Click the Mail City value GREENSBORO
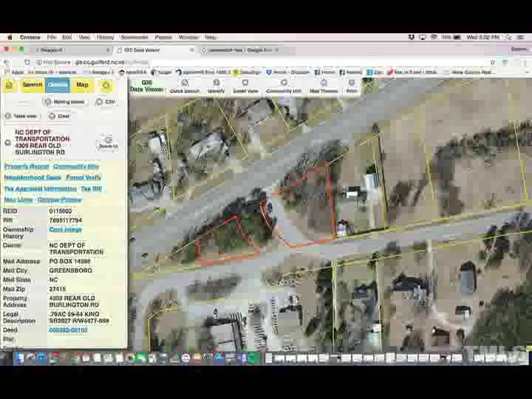Image resolution: width=532 pixels, height=399 pixels. [x=71, y=270]
